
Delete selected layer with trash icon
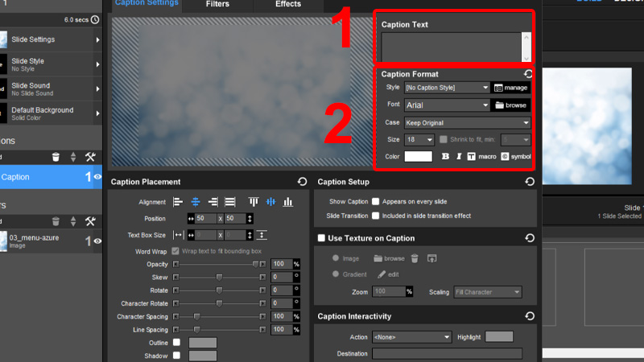(56, 222)
